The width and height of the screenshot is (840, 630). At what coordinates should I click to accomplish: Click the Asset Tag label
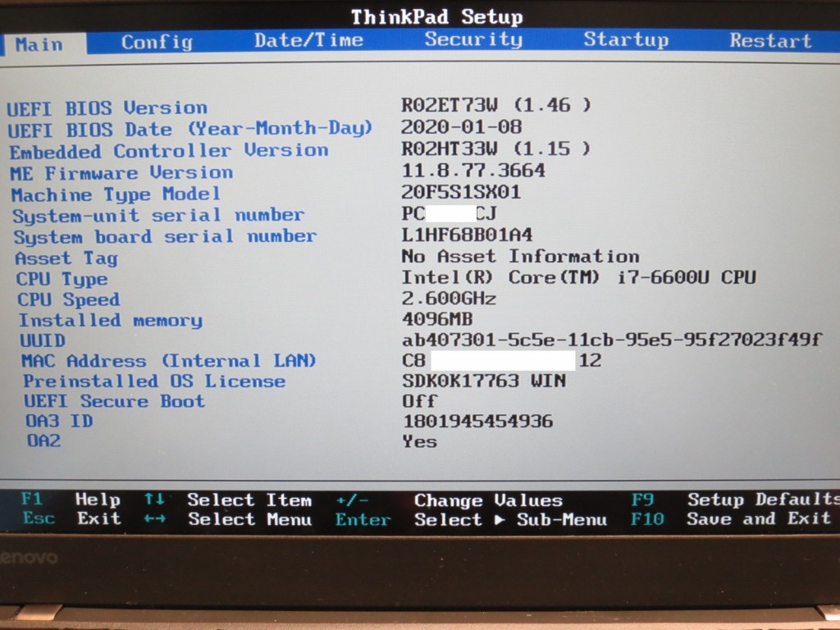[x=66, y=258]
